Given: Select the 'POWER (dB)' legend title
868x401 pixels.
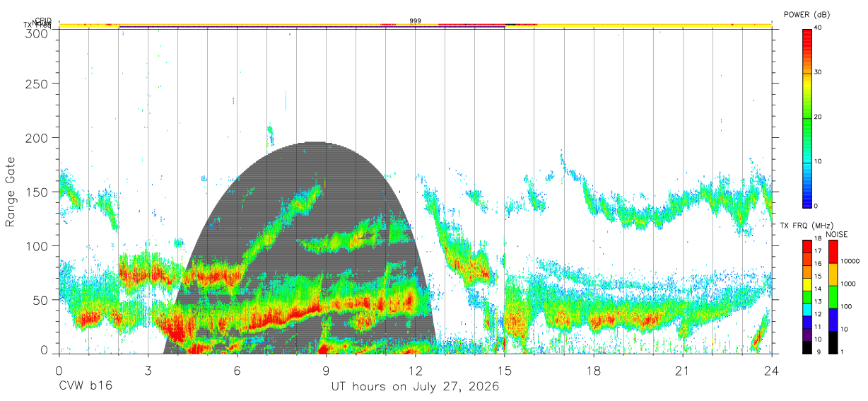Looking at the screenshot, I should pyautogui.click(x=807, y=14).
